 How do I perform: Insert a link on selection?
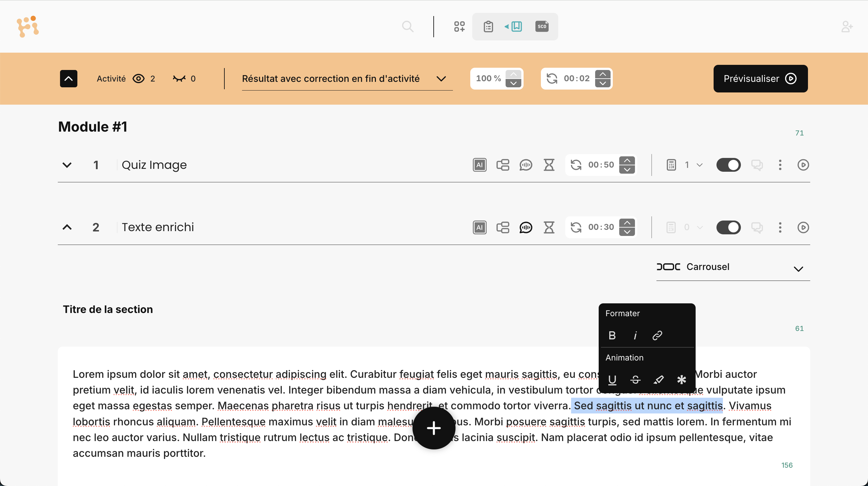pos(657,335)
